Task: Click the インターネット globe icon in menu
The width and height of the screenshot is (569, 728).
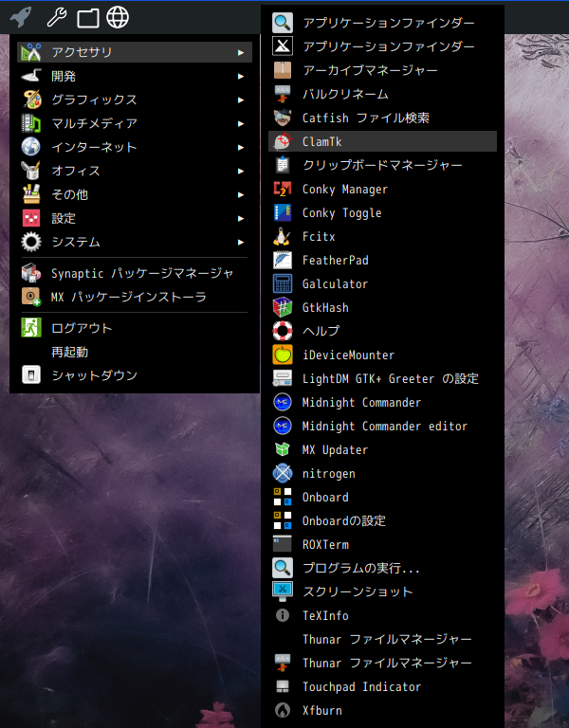Action: [x=31, y=147]
